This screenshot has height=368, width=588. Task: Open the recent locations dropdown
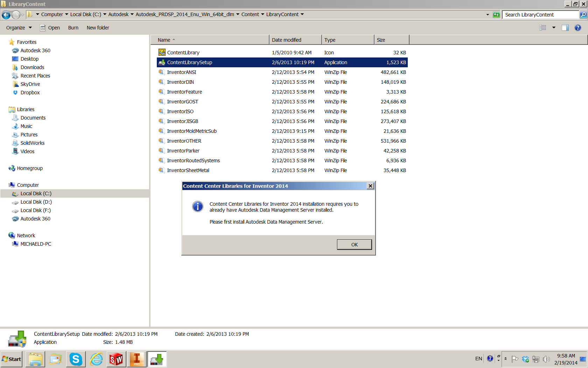click(x=22, y=15)
